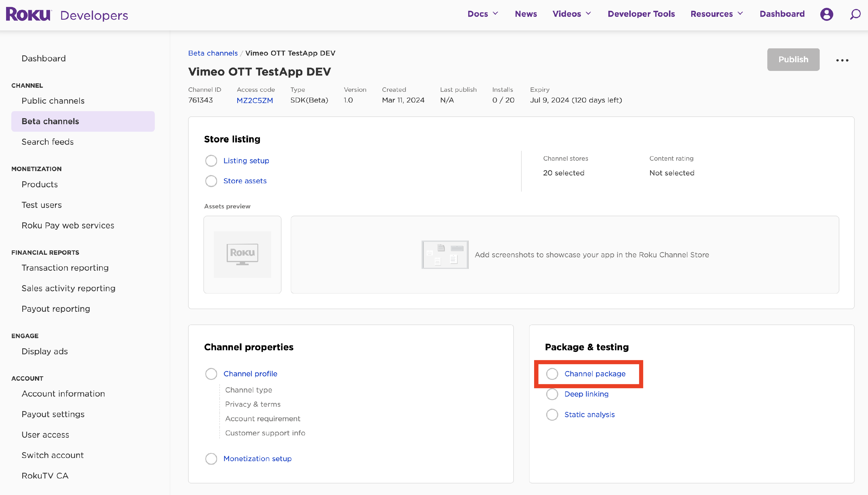Screen dimensions: 868x495
Task: Toggle the Static analysis status circle
Action: 552,415
